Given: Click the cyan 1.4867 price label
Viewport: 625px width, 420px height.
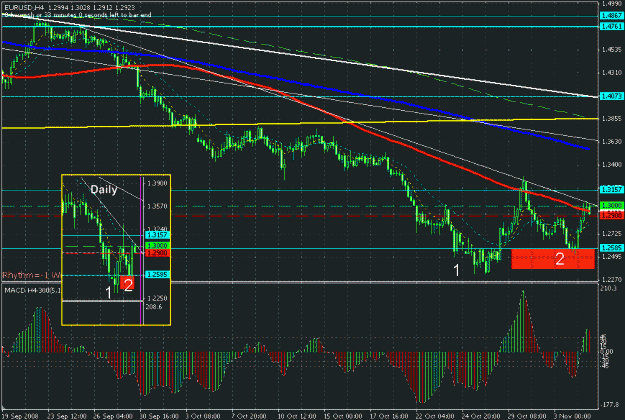Looking at the screenshot, I should tap(611, 16).
